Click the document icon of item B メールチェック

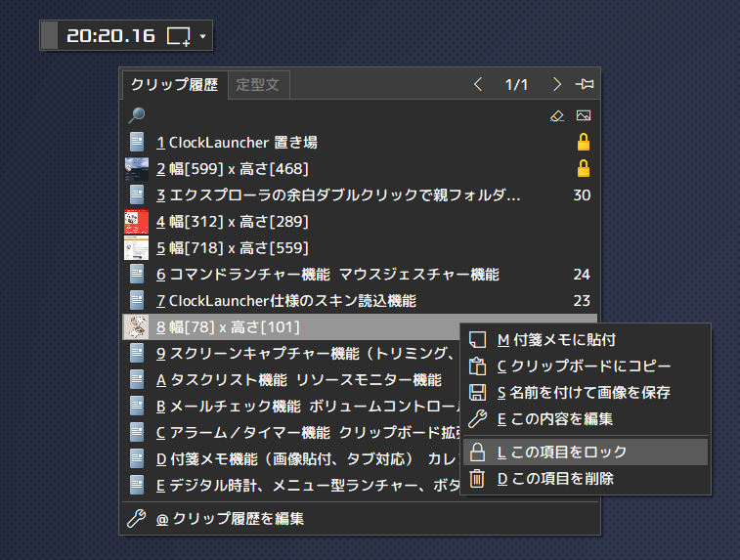pyautogui.click(x=137, y=407)
